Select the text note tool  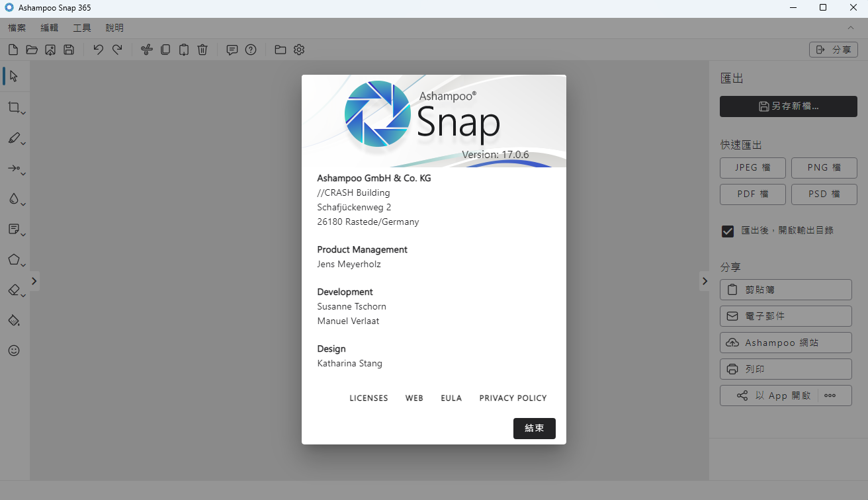click(13, 229)
